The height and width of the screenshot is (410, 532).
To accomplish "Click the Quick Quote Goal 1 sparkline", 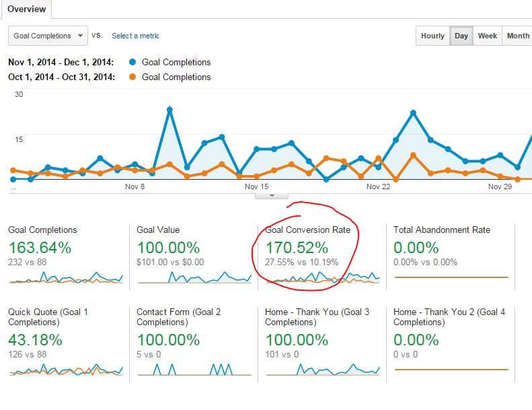I will click(66, 369).
